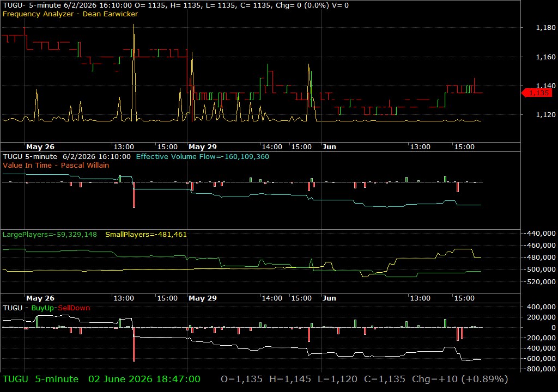Click the Effective Volume Flow value text

click(203, 156)
